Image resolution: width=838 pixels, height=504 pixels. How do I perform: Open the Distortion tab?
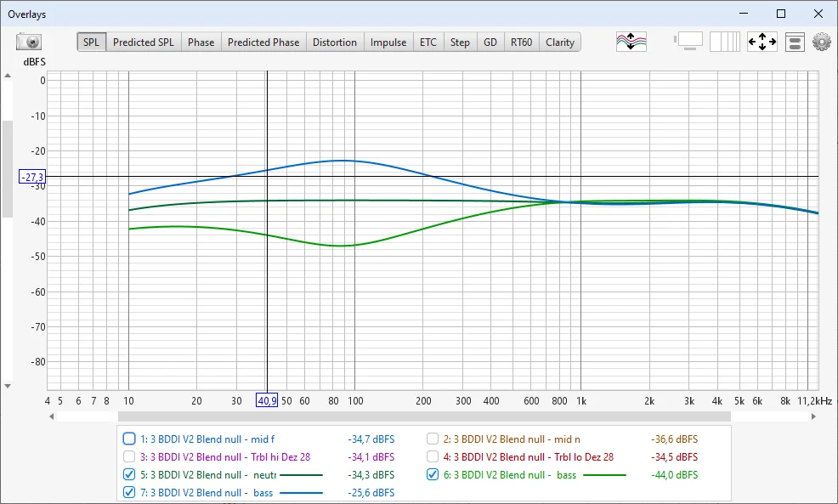(x=334, y=42)
